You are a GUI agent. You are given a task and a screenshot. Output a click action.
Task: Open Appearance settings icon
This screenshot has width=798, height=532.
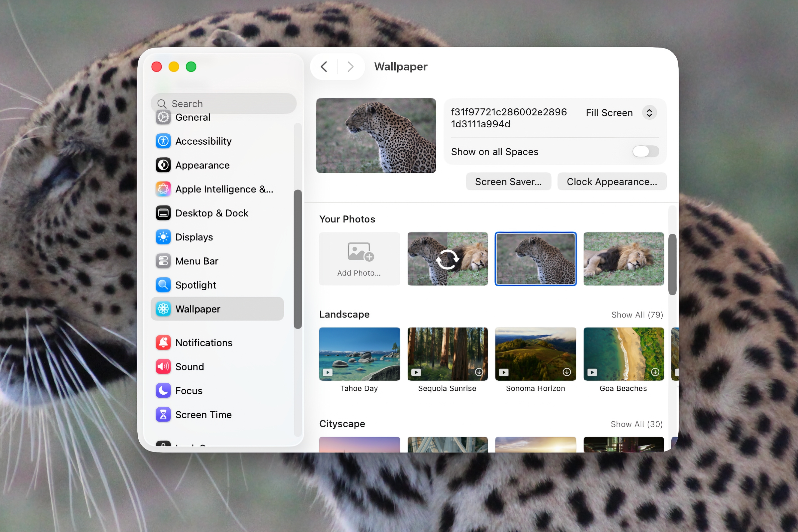163,165
